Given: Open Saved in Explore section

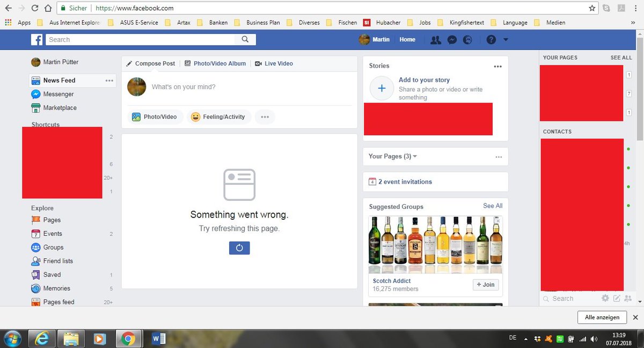Looking at the screenshot, I should [46, 275].
